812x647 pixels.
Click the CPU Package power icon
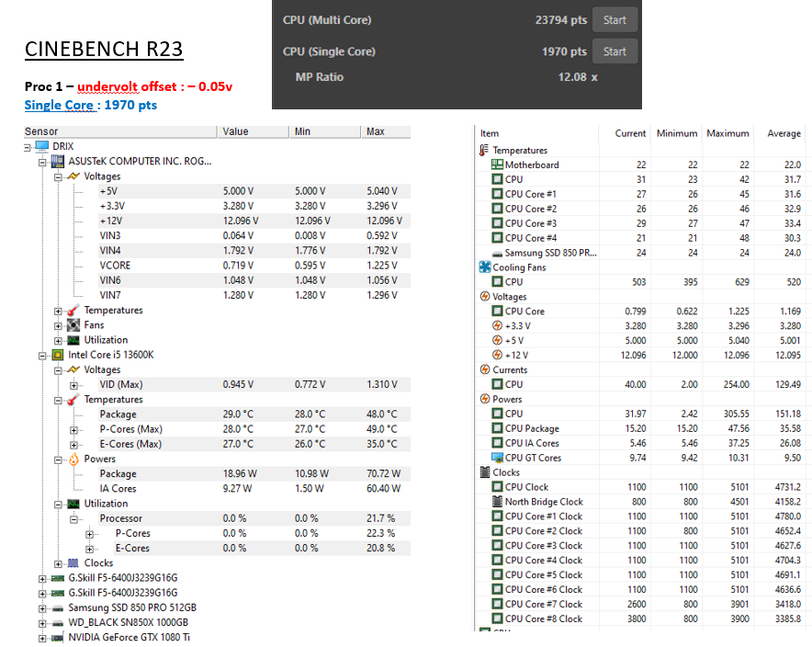click(x=497, y=428)
